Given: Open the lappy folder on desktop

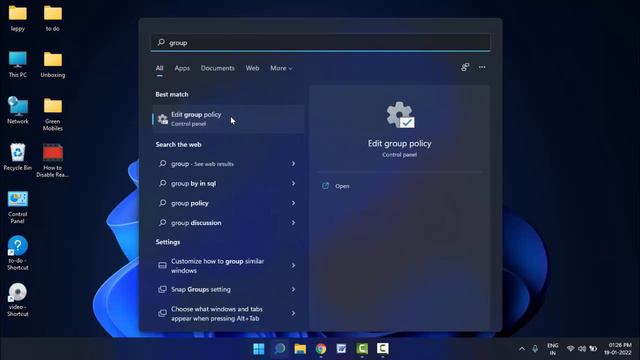Looking at the screenshot, I should [x=18, y=18].
